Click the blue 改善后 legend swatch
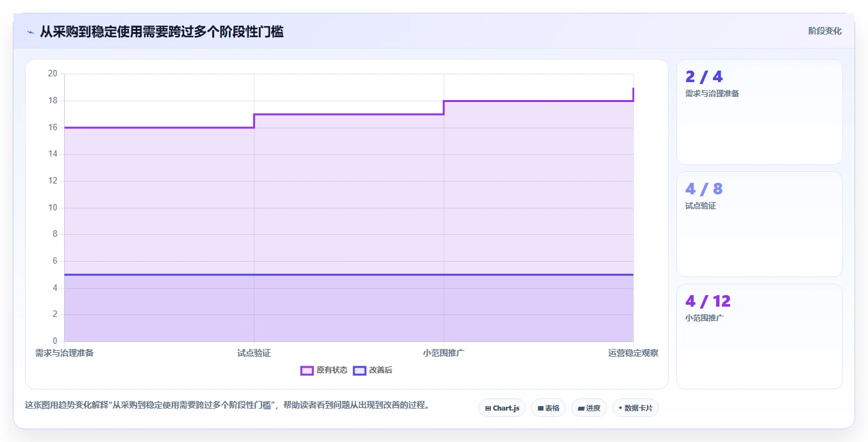868x442 pixels. (360, 370)
